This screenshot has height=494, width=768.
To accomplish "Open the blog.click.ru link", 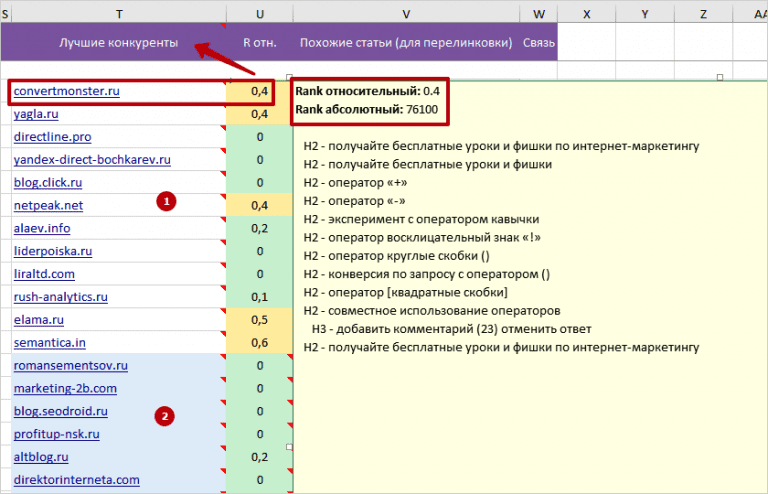I will click(48, 183).
